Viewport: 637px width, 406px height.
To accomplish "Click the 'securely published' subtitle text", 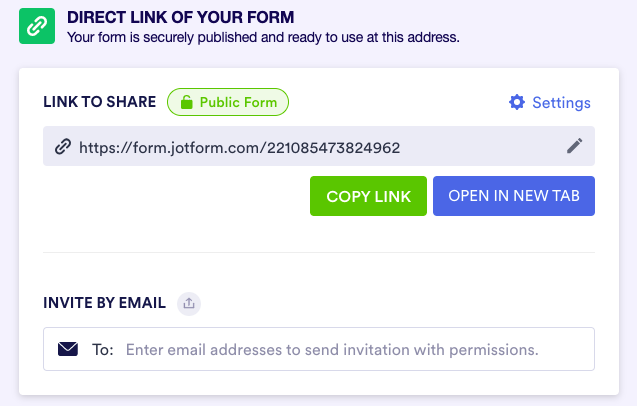I will [264, 38].
